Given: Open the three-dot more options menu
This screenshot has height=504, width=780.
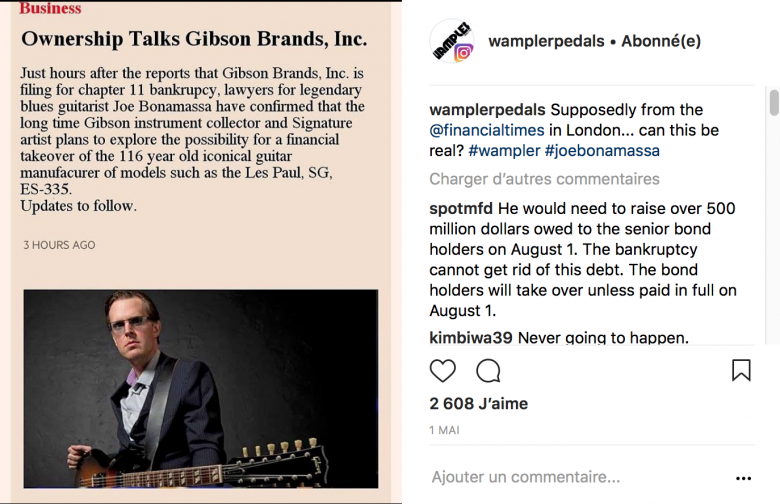Looking at the screenshot, I should point(743,478).
